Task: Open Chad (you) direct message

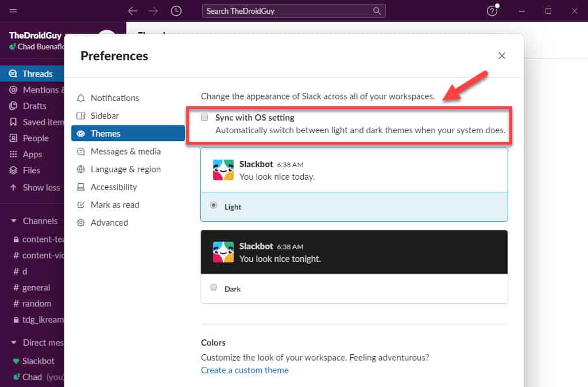Action: click(x=32, y=377)
